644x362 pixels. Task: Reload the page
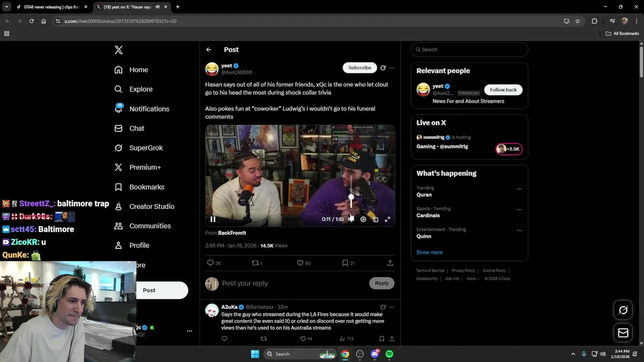tap(31, 21)
